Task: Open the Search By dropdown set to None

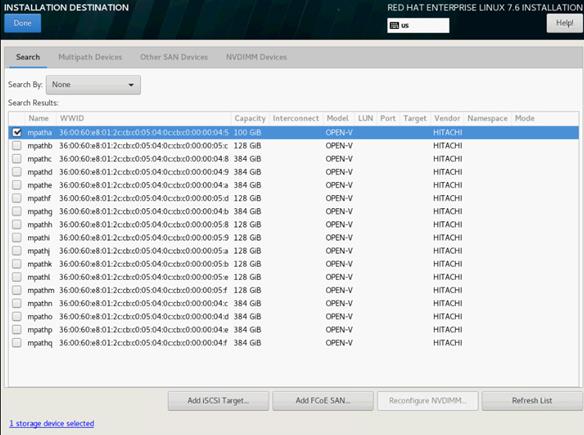Action: click(x=93, y=85)
